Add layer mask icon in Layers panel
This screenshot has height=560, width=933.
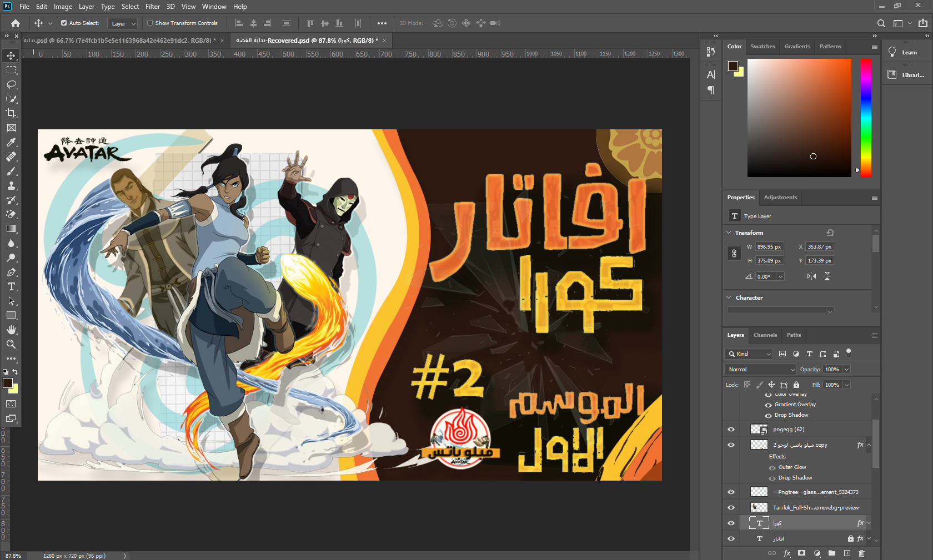point(801,553)
